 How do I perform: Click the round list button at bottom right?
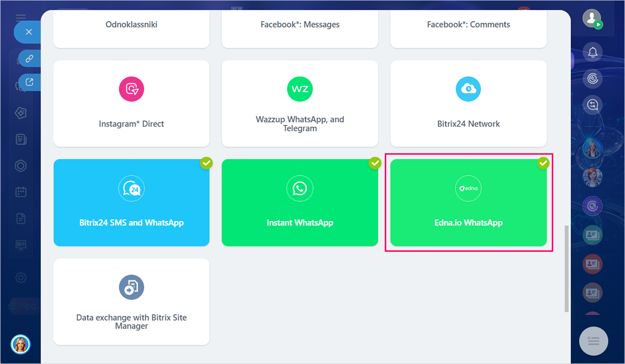click(593, 341)
